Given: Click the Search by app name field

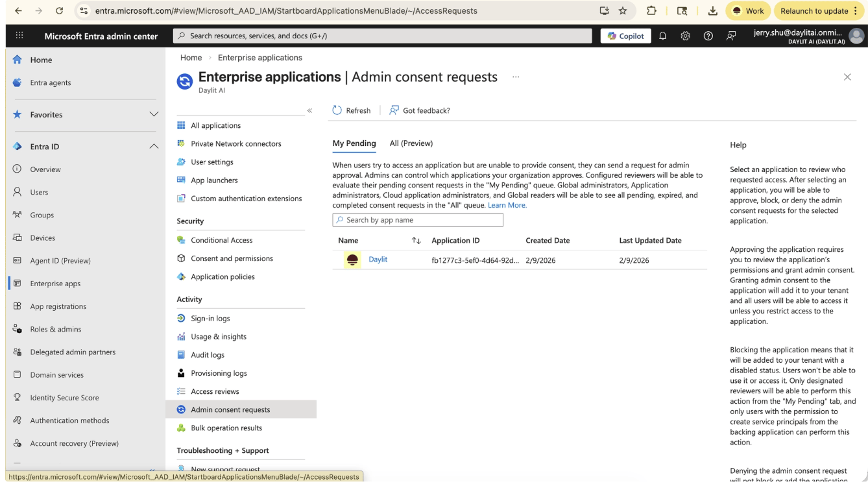Looking at the screenshot, I should 418,220.
